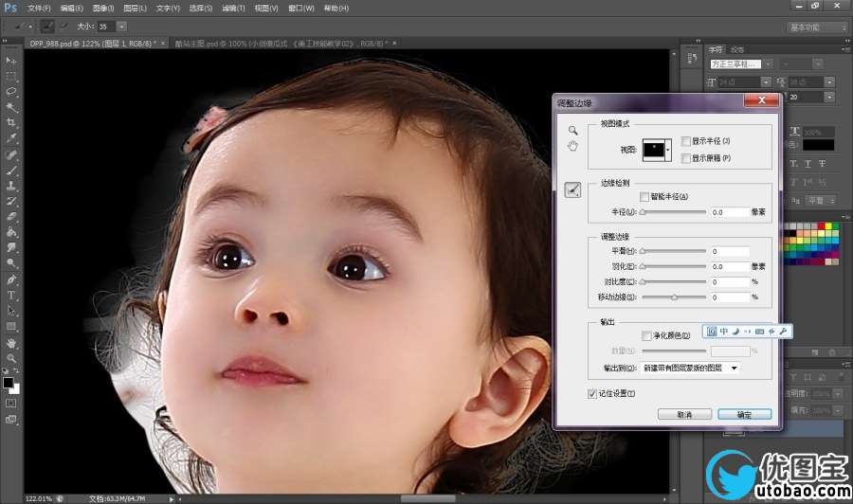Click the erase refinements icon in options bar
This screenshot has width=853, height=504.
[64, 27]
